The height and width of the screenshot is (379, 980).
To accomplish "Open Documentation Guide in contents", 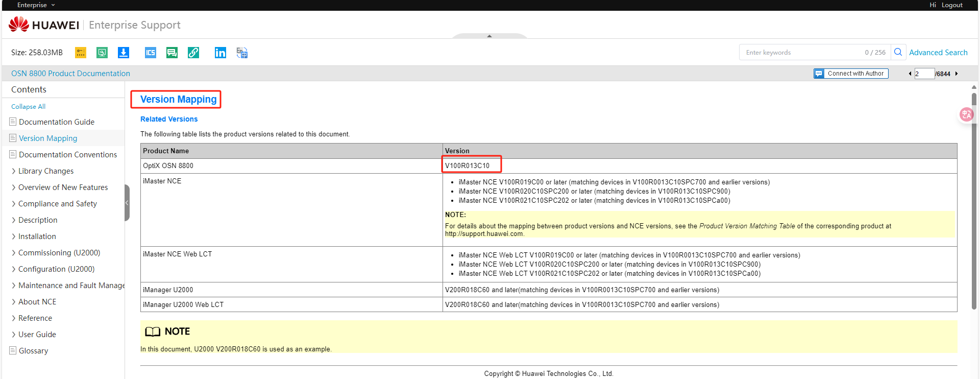I will (x=56, y=122).
